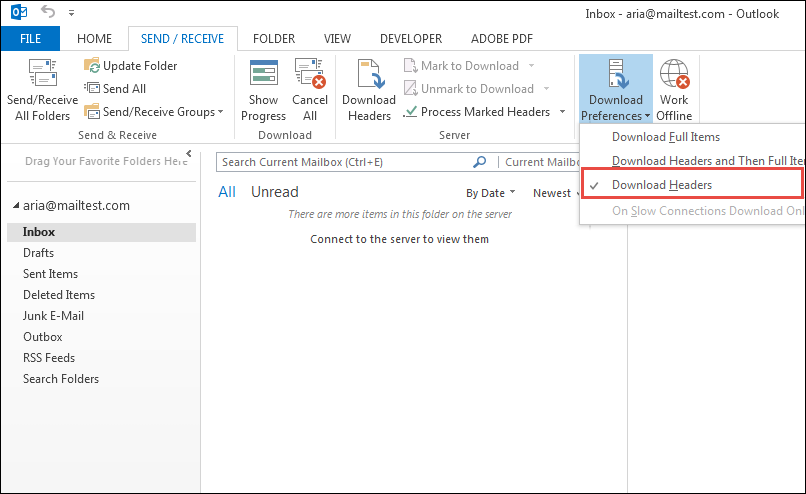Click the Undo arrow in quick access toolbar

coord(48,11)
